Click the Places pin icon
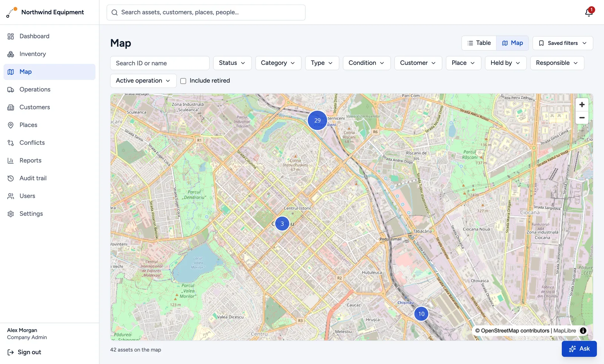 [x=11, y=125]
